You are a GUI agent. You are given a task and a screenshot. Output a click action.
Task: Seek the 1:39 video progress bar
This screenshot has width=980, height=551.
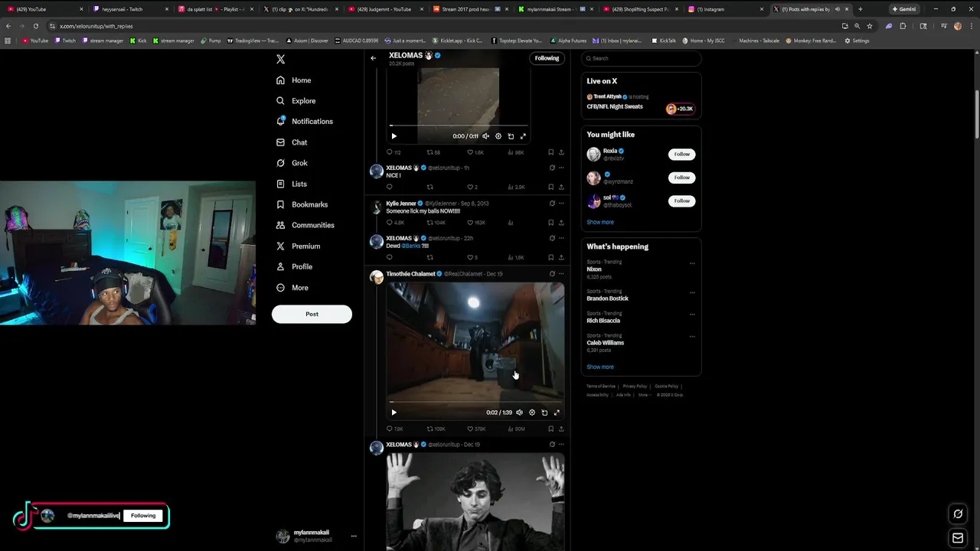475,402
